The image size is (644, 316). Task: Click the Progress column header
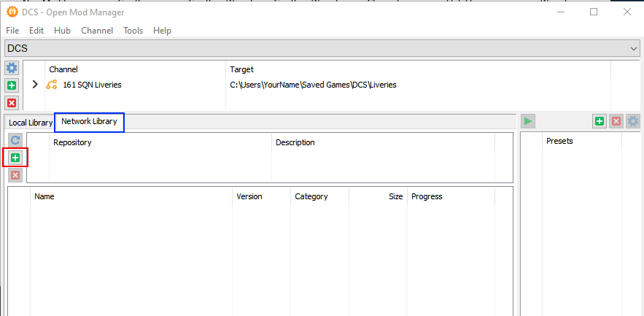[x=451, y=196]
